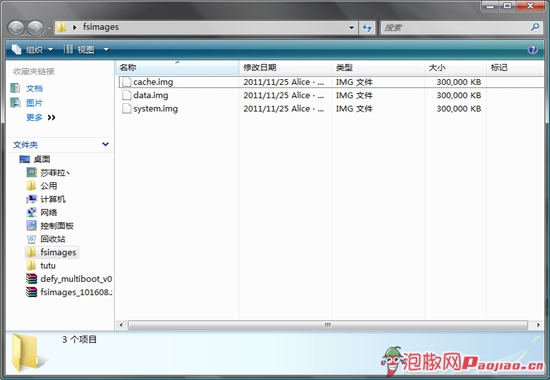Go back using the Back arrow button

tap(16, 28)
